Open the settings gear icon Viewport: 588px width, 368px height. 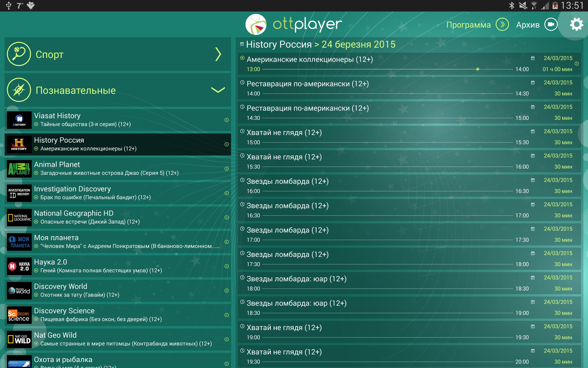coord(576,24)
